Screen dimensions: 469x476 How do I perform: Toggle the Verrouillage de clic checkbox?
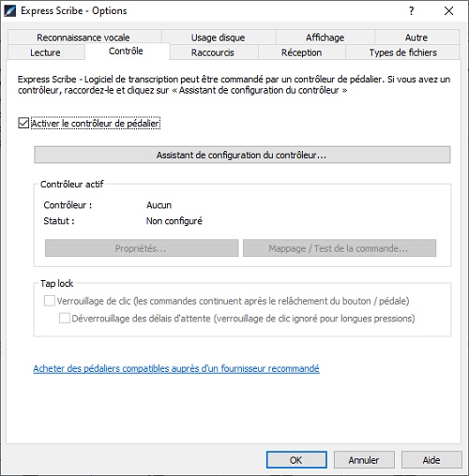(x=50, y=301)
